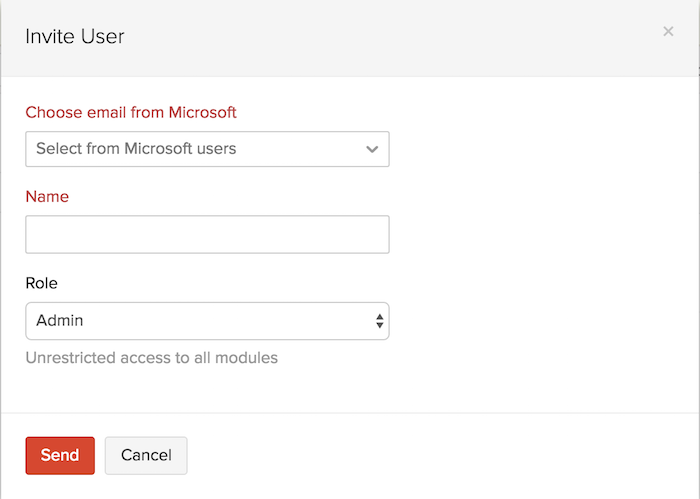Viewport: 700px width, 499px height.
Task: Expand the Role dropdown showing Admin
Action: pos(207,321)
